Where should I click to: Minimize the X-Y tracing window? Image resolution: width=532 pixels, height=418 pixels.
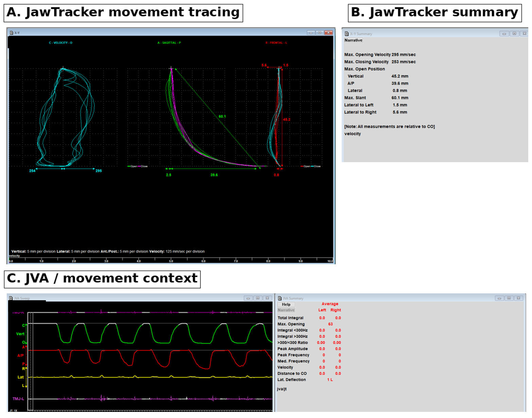311,33
